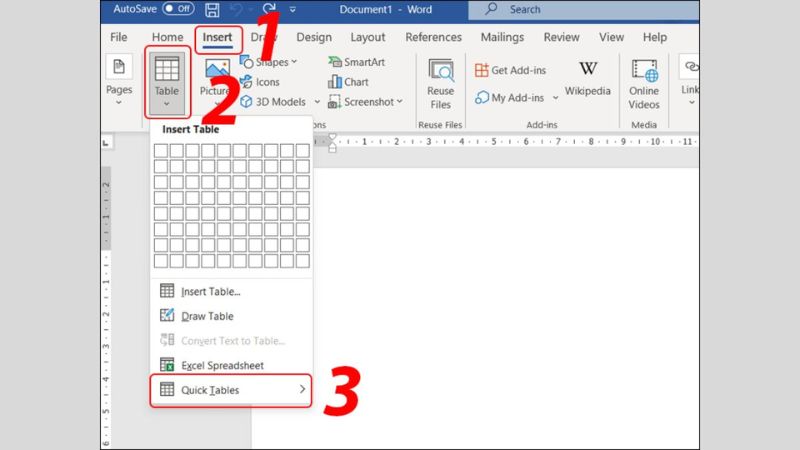
Task: Click the Redo arrow in title bar
Action: tap(269, 9)
